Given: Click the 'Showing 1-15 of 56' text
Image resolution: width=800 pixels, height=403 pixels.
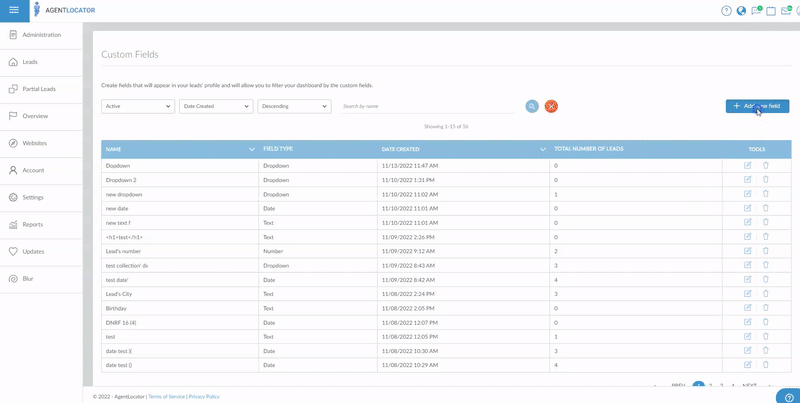Looking at the screenshot, I should click(x=446, y=126).
